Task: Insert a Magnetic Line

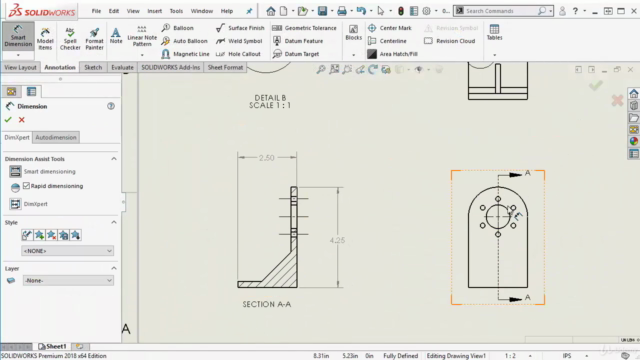Action: [x=185, y=54]
